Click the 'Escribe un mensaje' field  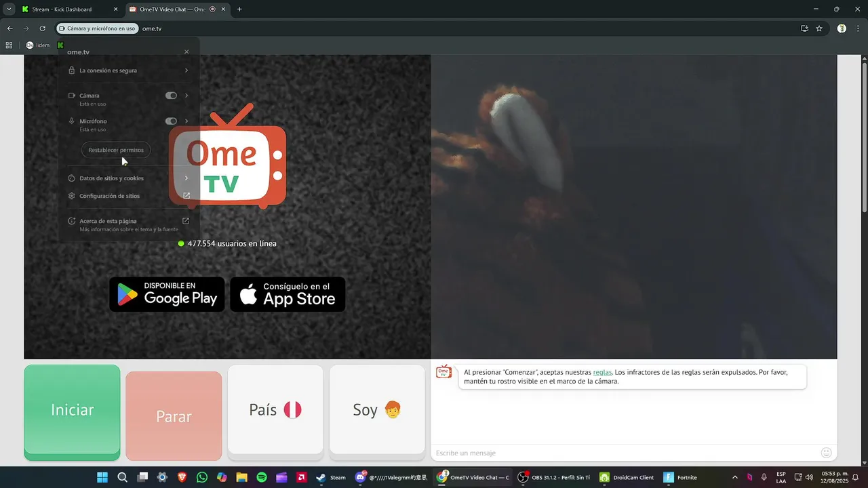624,453
